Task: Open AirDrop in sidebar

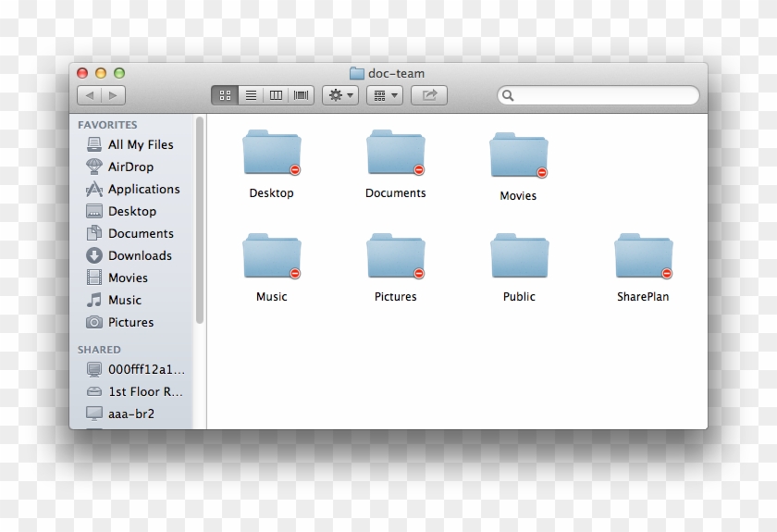Action: click(130, 167)
